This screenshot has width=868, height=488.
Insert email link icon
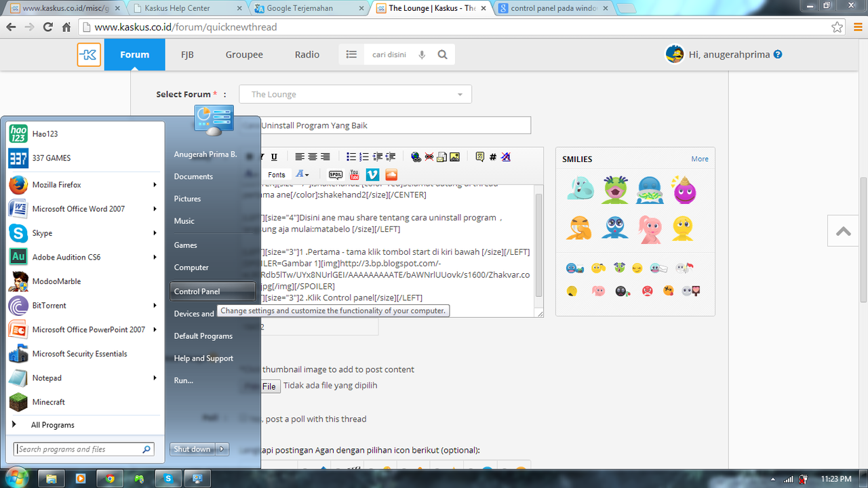coord(441,157)
